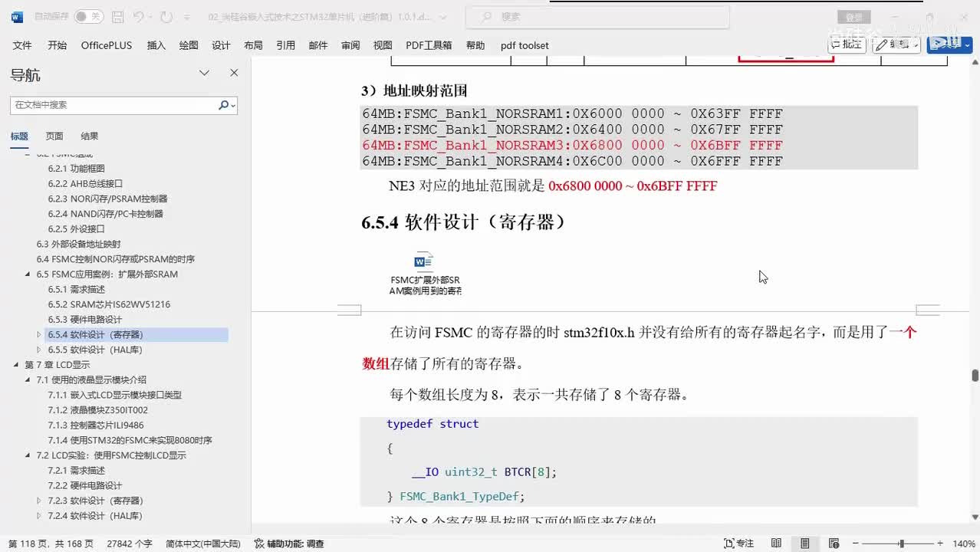The width and height of the screenshot is (980, 552).
Task: Open the 文件 menu
Action: [x=22, y=45]
